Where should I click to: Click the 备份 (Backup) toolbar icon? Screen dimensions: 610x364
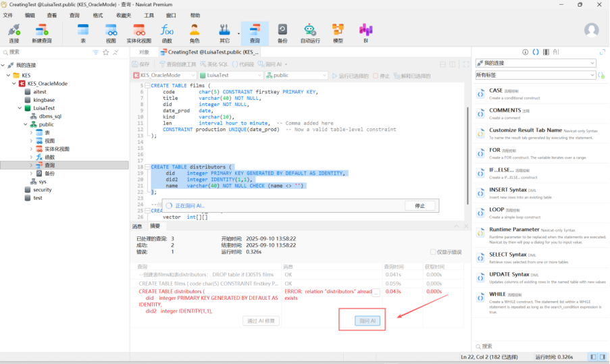tap(282, 32)
